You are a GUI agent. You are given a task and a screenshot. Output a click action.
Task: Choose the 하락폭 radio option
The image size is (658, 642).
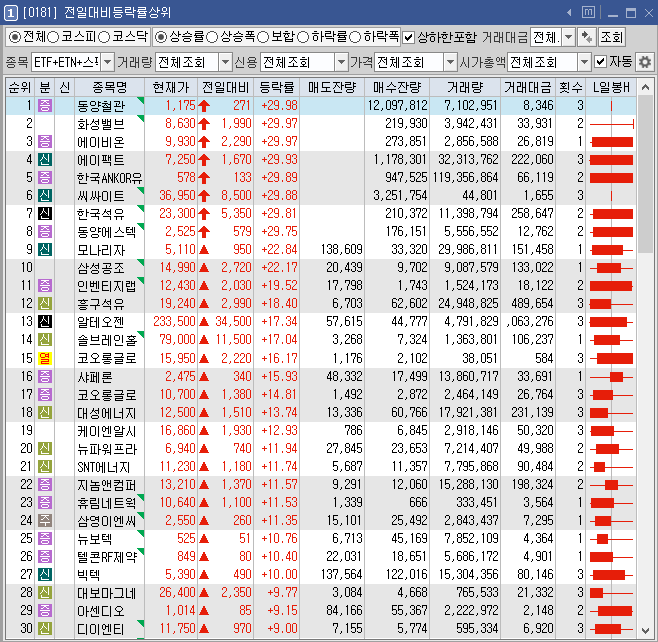355,37
